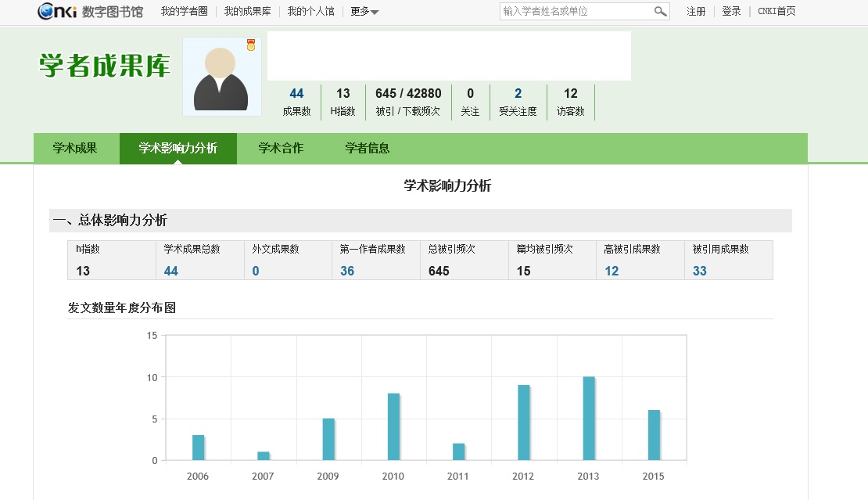Screen dimensions: 868x500
Task: Switch to the 学者信息 tab
Action: [x=368, y=148]
